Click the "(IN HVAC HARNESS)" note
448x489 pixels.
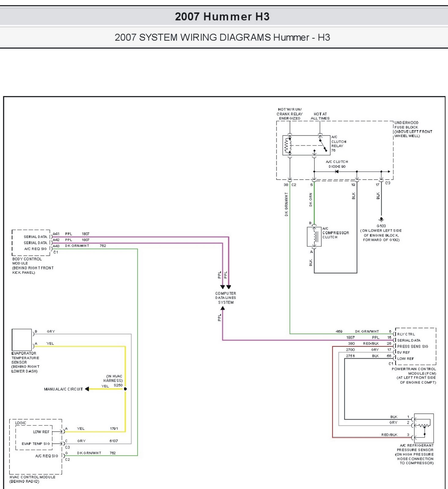(113, 378)
